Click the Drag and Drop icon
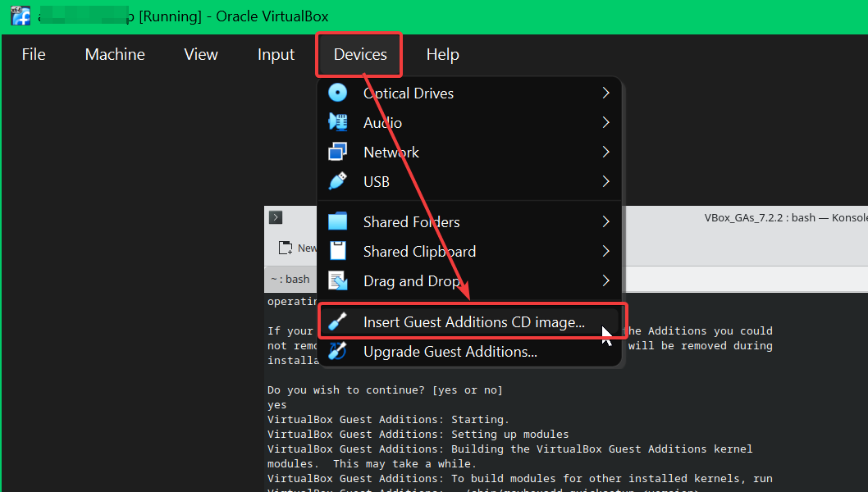 click(x=337, y=280)
